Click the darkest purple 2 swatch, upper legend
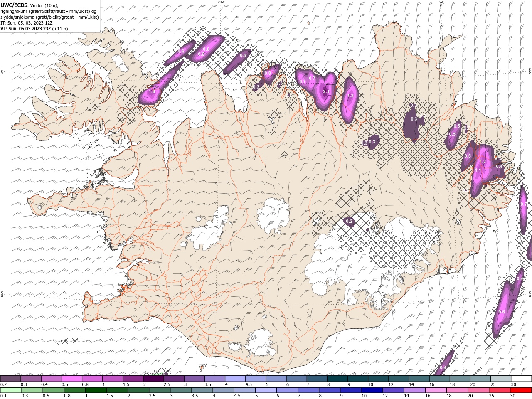The width and height of the screenshot is (532, 399). pyautogui.click(x=153, y=379)
